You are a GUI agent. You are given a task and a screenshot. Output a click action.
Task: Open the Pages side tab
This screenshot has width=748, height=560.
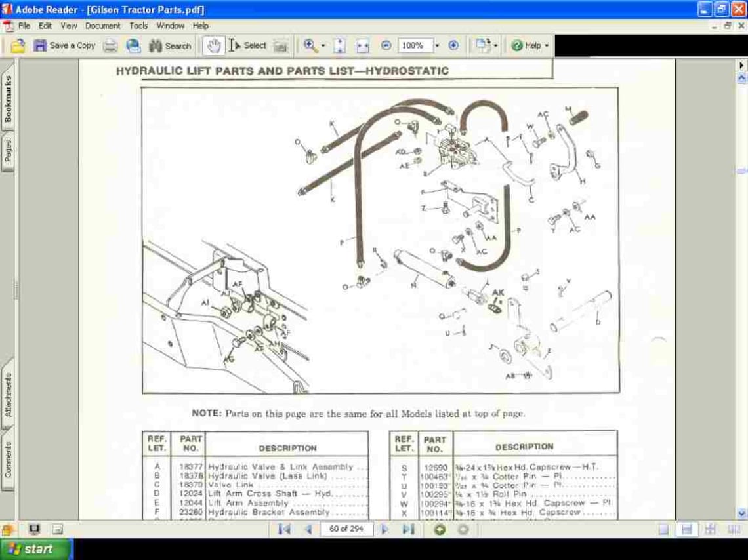(x=8, y=151)
